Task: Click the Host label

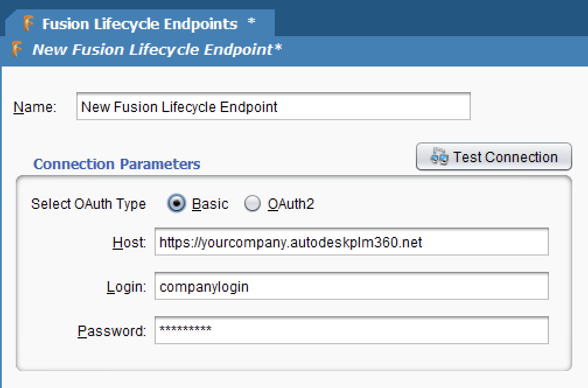Action: (x=128, y=242)
